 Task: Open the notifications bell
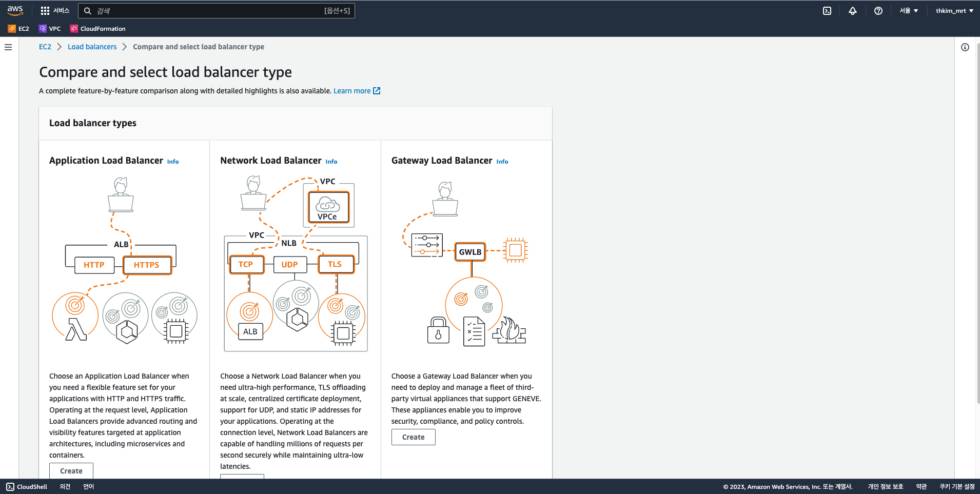point(853,11)
